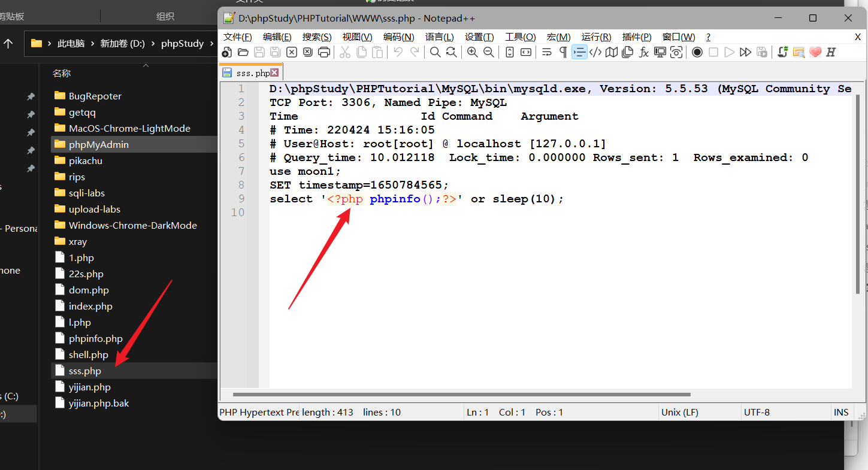Expand chevron after 新加卷 (D:) in the address bar
This screenshot has height=470, width=868.
[x=153, y=44]
